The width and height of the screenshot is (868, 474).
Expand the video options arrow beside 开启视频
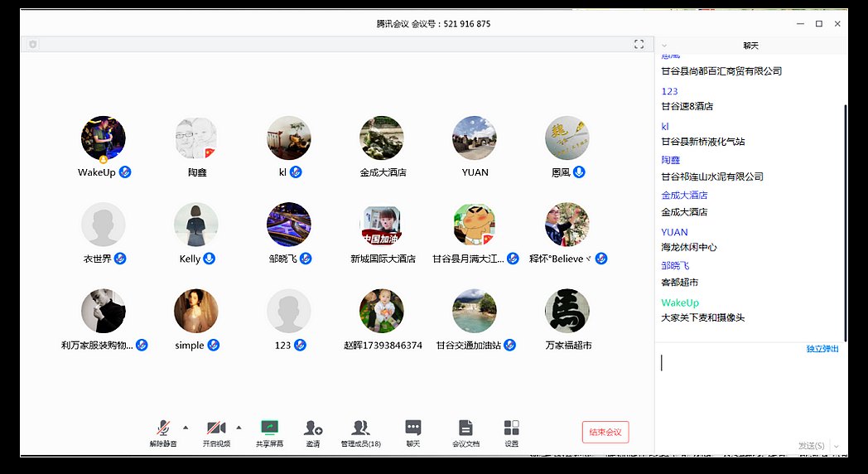click(239, 428)
